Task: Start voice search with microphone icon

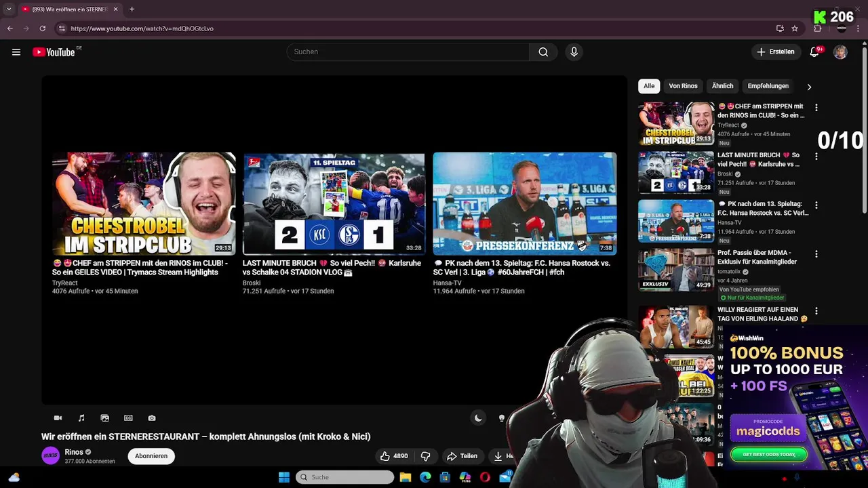Action: (x=574, y=52)
